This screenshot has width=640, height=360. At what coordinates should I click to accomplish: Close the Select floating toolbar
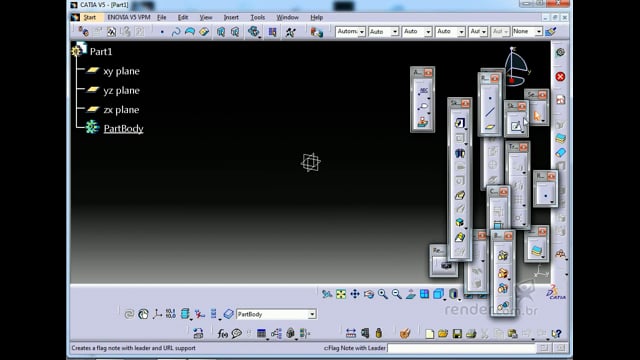tap(542, 95)
